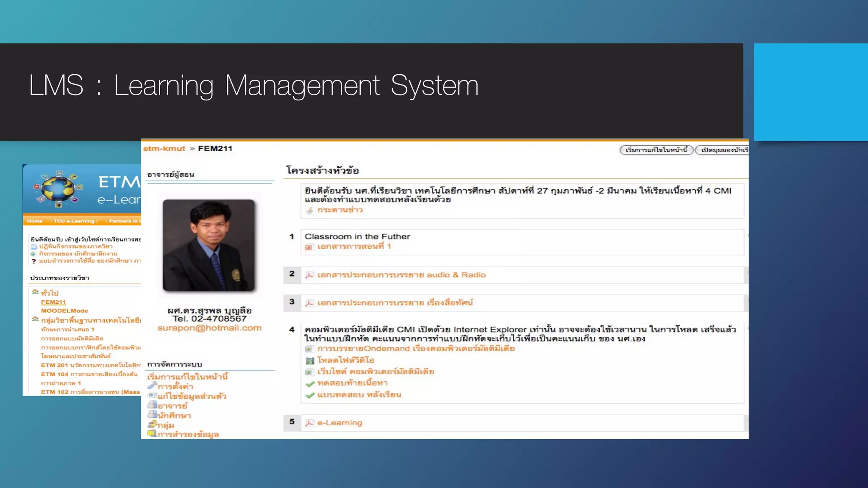Open the การออกแบบมัลติมีเดีย course link
868x488 pixels.
pos(72,338)
